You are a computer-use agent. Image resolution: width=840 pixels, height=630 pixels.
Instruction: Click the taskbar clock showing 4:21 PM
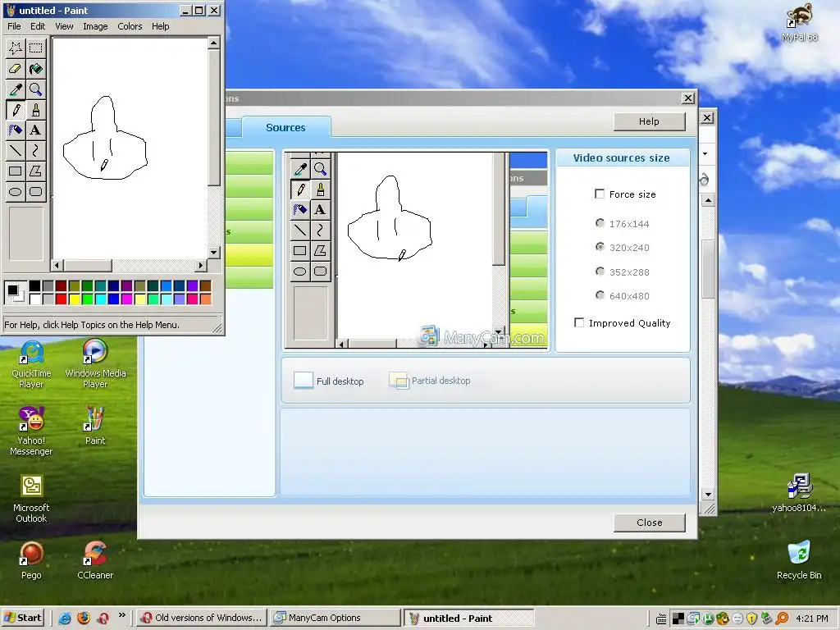coord(811,619)
